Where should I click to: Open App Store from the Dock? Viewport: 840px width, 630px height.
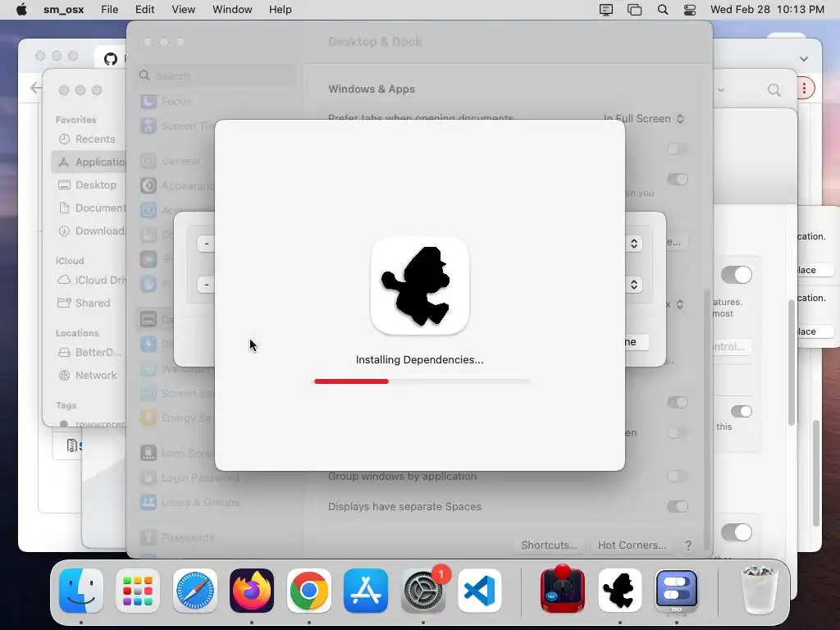(366, 591)
